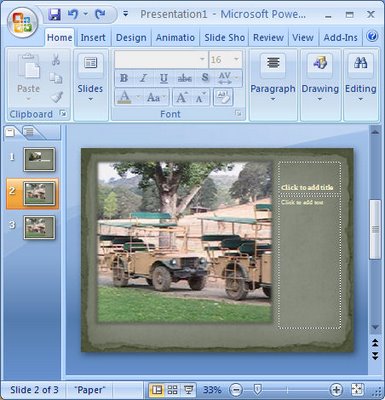Click the zoom slider handle
The image size is (385, 400).
(257, 389)
